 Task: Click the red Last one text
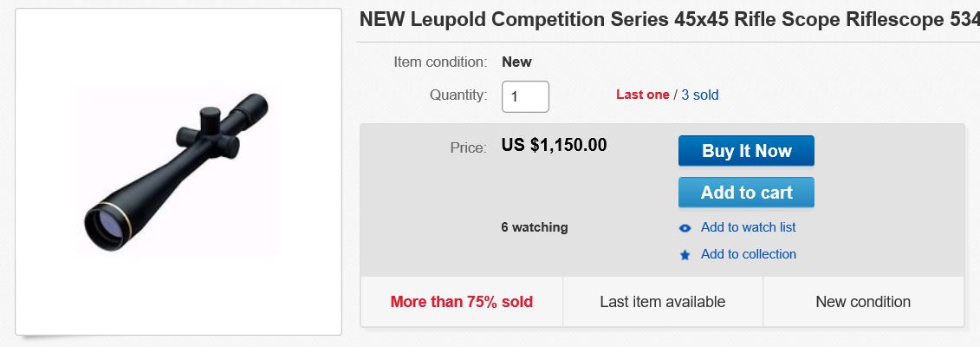tap(642, 95)
